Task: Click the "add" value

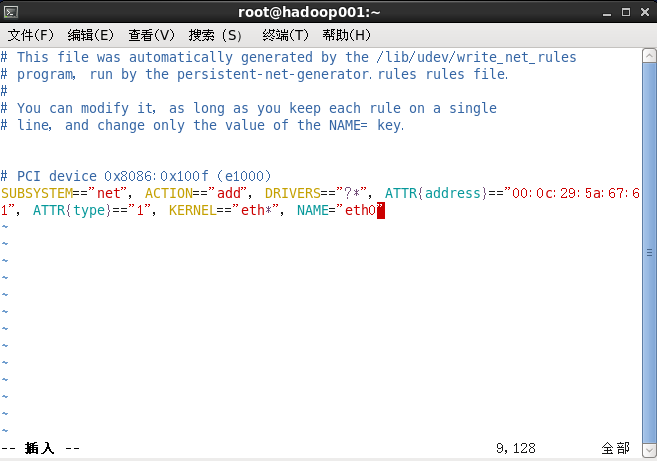Action: coord(229,193)
